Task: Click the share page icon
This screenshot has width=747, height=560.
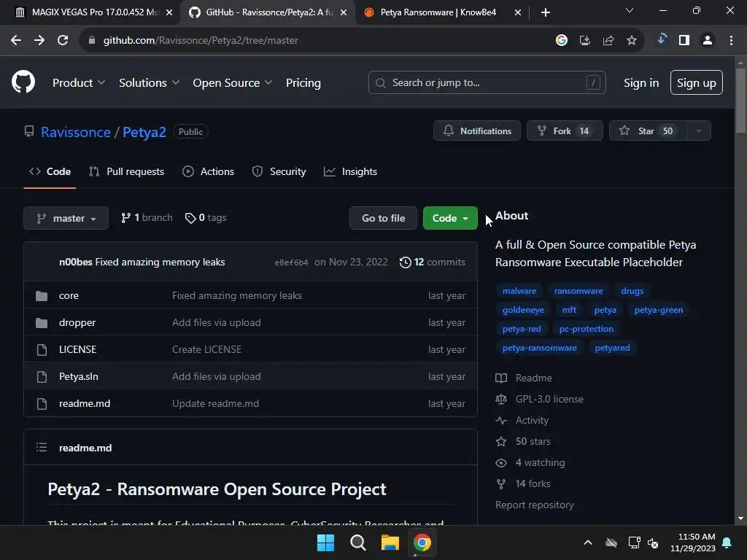Action: pyautogui.click(x=608, y=41)
